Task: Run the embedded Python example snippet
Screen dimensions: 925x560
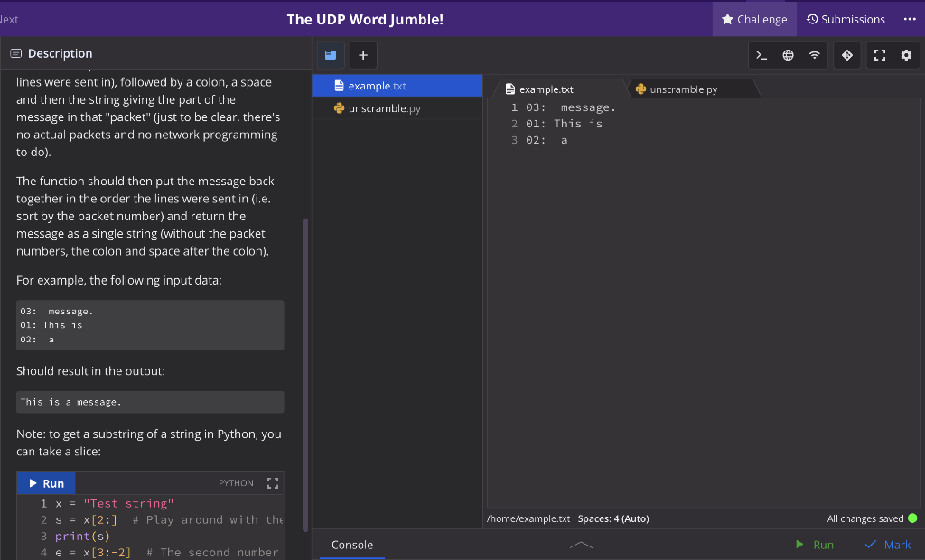Action: (45, 483)
